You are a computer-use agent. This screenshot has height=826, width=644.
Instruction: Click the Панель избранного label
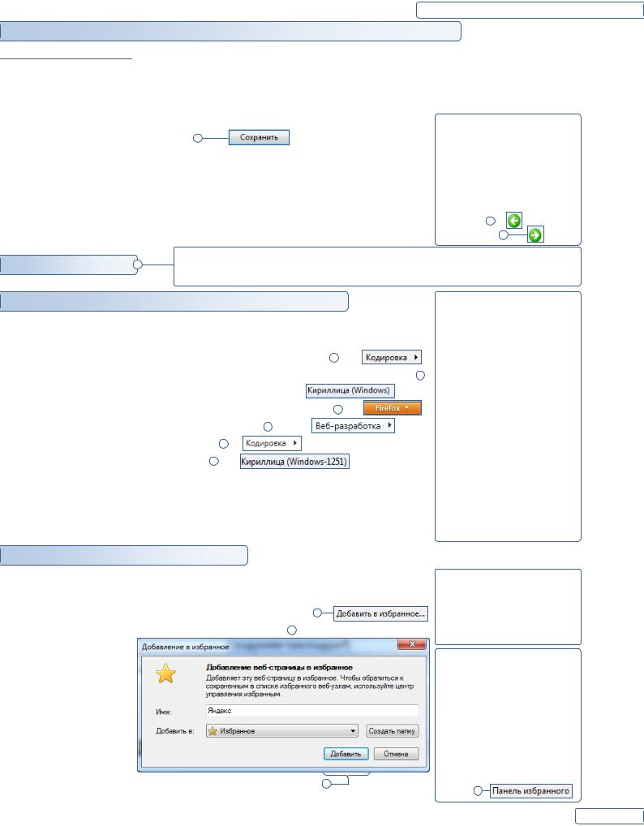(x=530, y=791)
